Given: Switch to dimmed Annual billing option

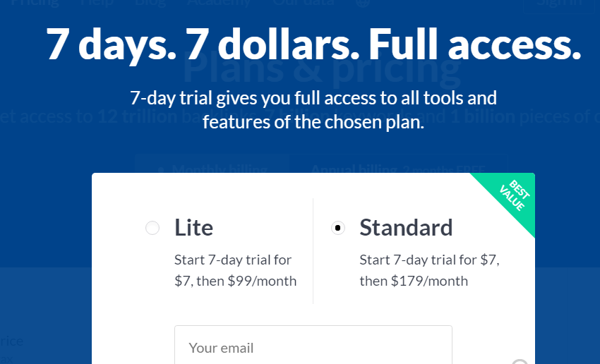Looking at the screenshot, I should (398, 168).
